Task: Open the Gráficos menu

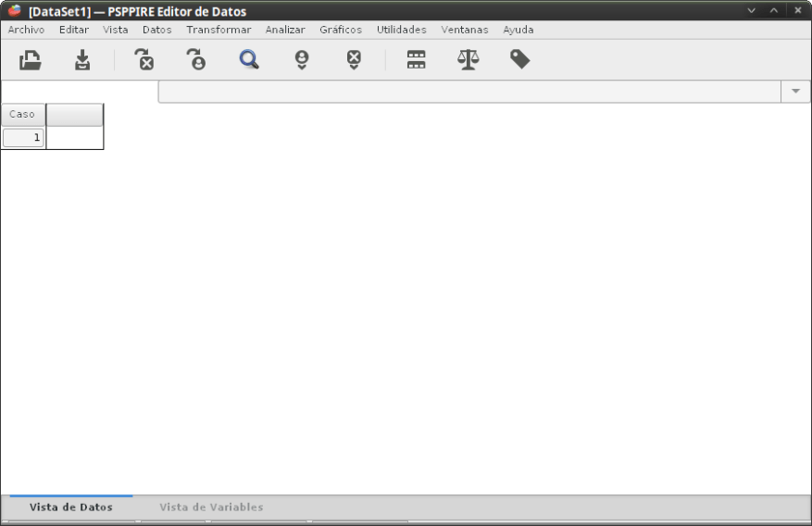Action: [x=341, y=30]
